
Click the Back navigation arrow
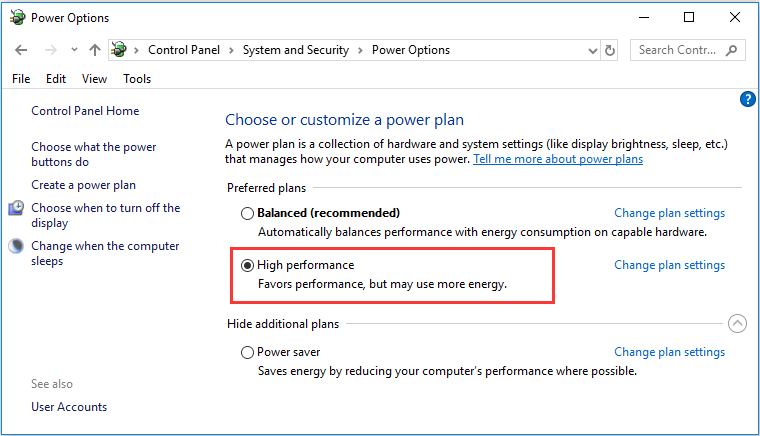click(x=21, y=50)
